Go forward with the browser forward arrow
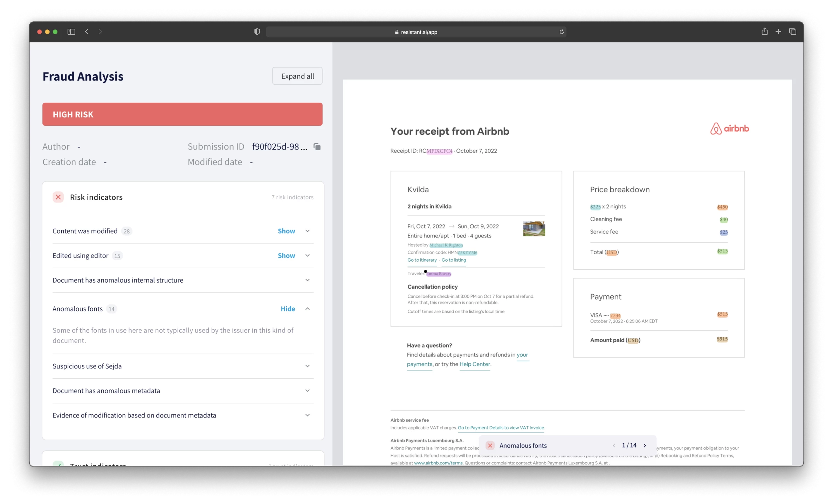Screen dimensions: 833x504 (x=100, y=32)
